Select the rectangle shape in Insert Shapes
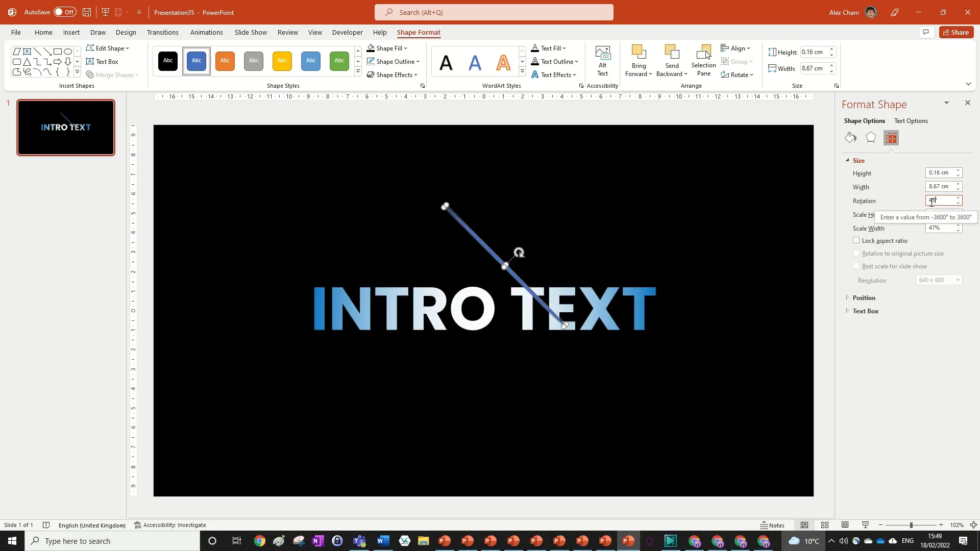The width and height of the screenshot is (980, 551). 57,52
